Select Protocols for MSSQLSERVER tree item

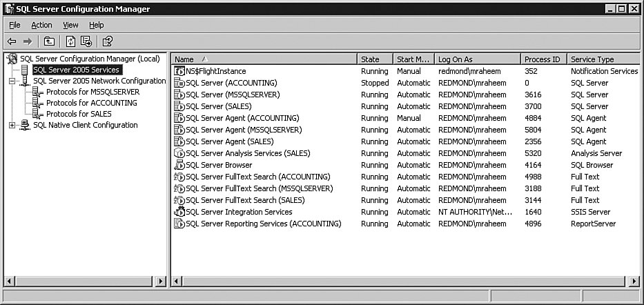[92, 92]
